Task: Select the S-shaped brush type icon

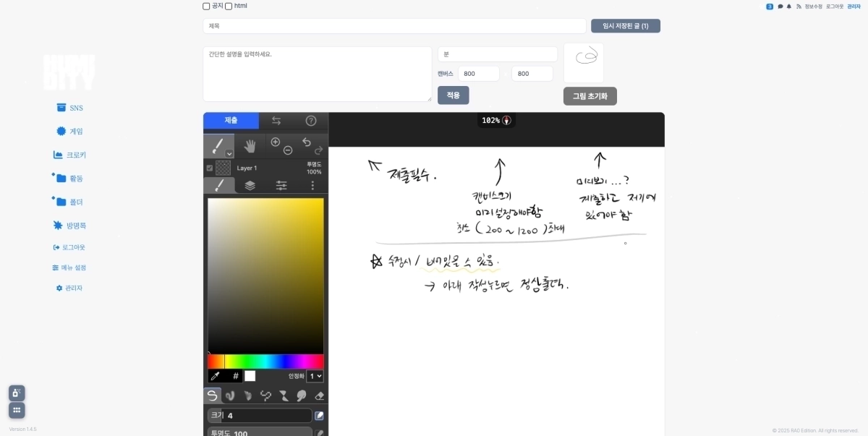Action: point(212,396)
